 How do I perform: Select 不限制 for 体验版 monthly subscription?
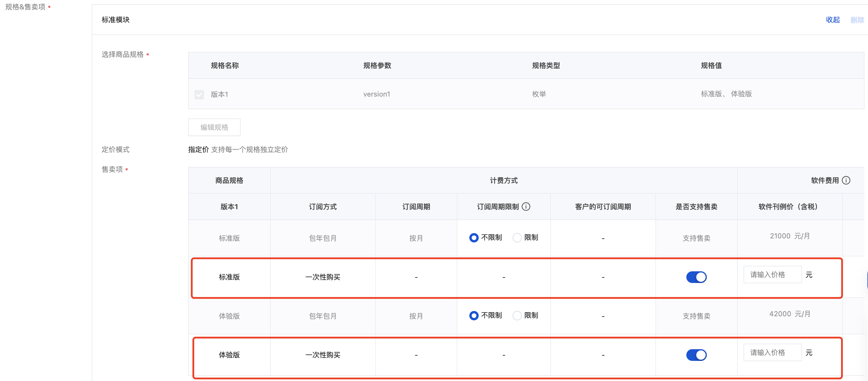pyautogui.click(x=474, y=315)
